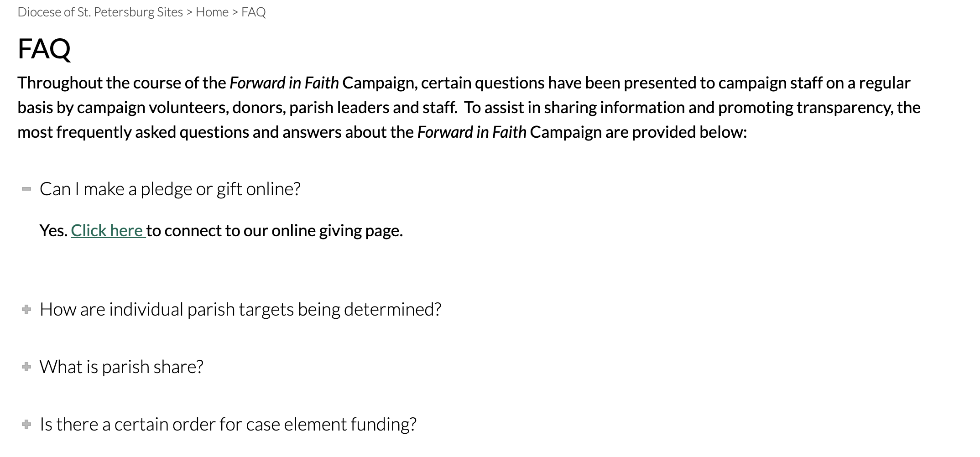Click the FAQ breadcrumb item
This screenshot has width=980, height=457.
[x=254, y=12]
